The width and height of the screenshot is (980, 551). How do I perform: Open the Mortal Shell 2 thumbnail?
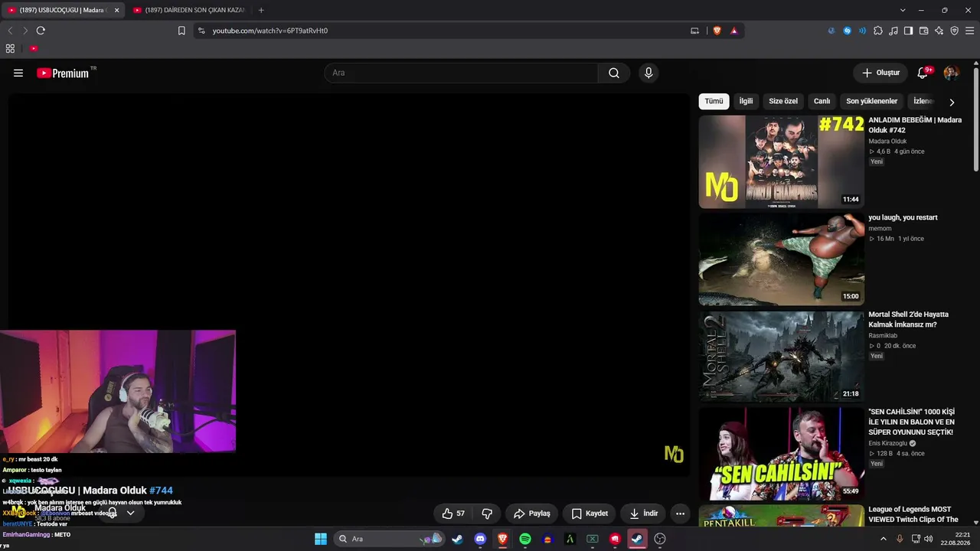point(781,357)
